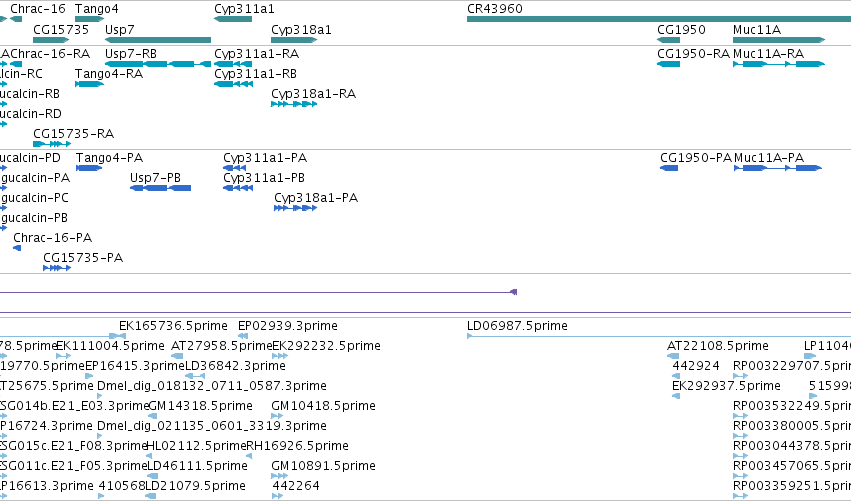Image resolution: width=851 pixels, height=501 pixels.
Task: Click the Muc11A-RA transcript feature
Action: click(x=779, y=64)
